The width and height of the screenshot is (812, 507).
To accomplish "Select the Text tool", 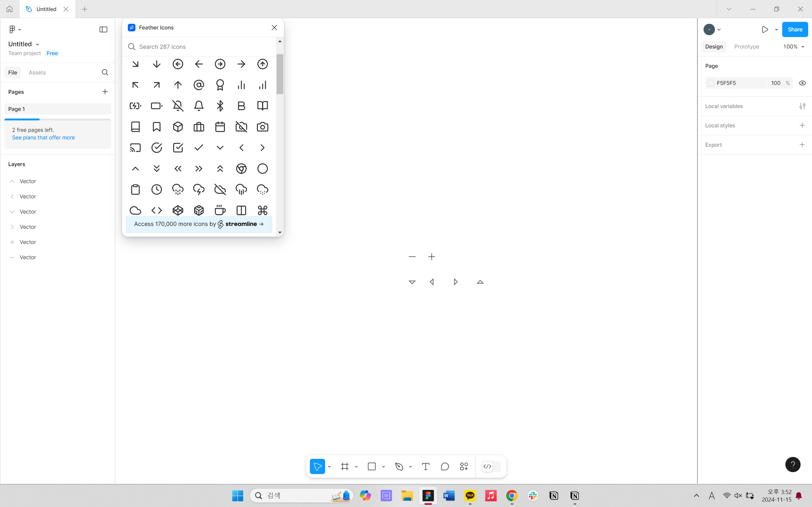I will (425, 466).
